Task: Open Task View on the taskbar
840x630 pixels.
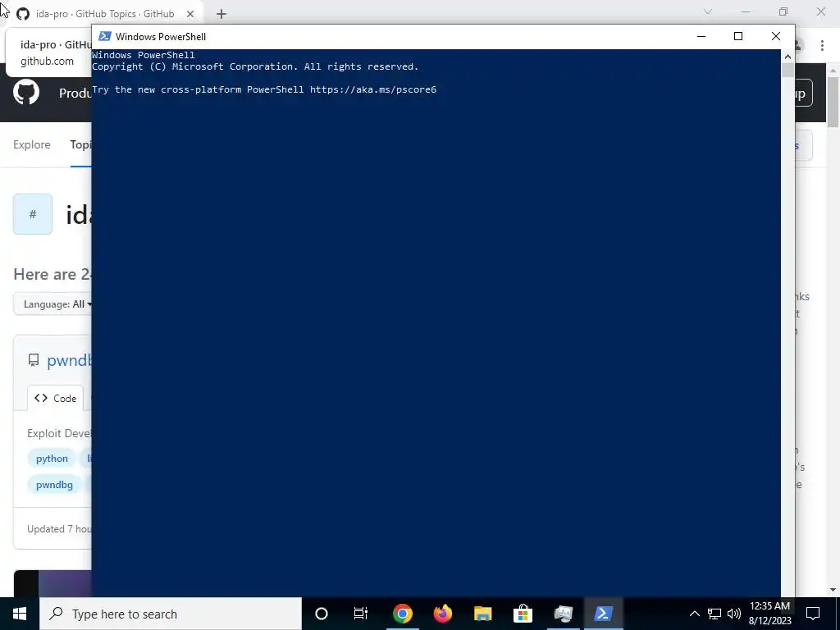Action: [x=361, y=614]
